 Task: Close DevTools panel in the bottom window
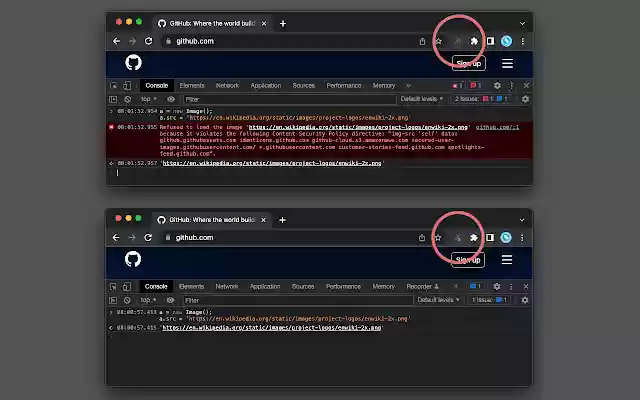click(x=526, y=287)
